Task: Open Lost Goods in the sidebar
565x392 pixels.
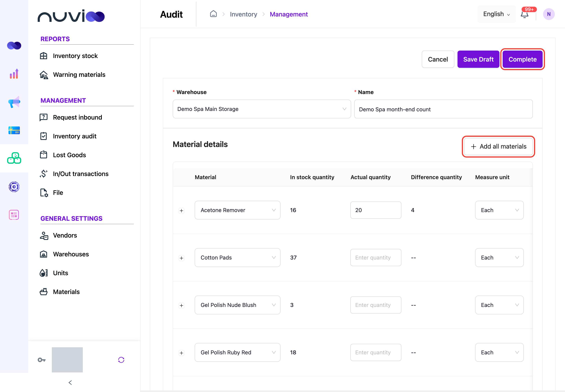Action: click(69, 155)
